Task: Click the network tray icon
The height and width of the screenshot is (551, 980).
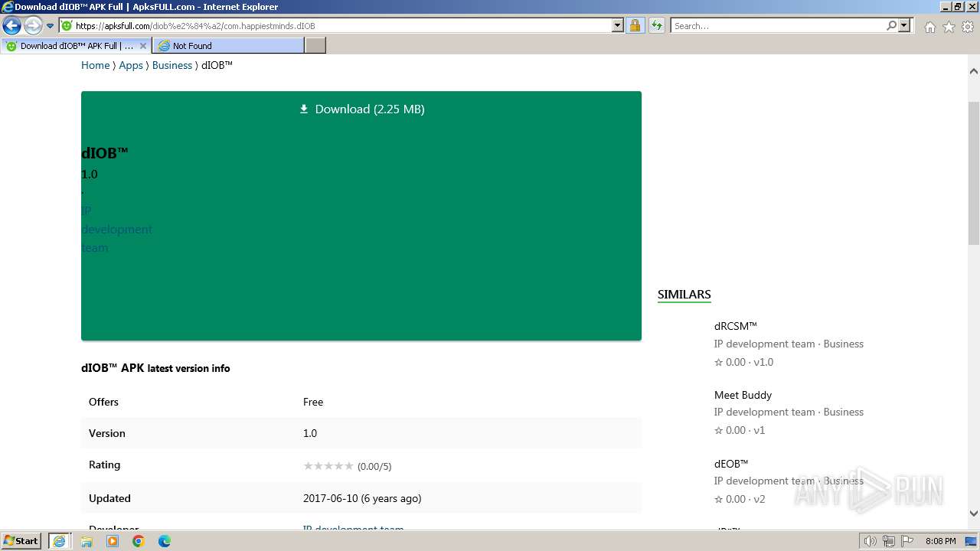Action: point(889,541)
